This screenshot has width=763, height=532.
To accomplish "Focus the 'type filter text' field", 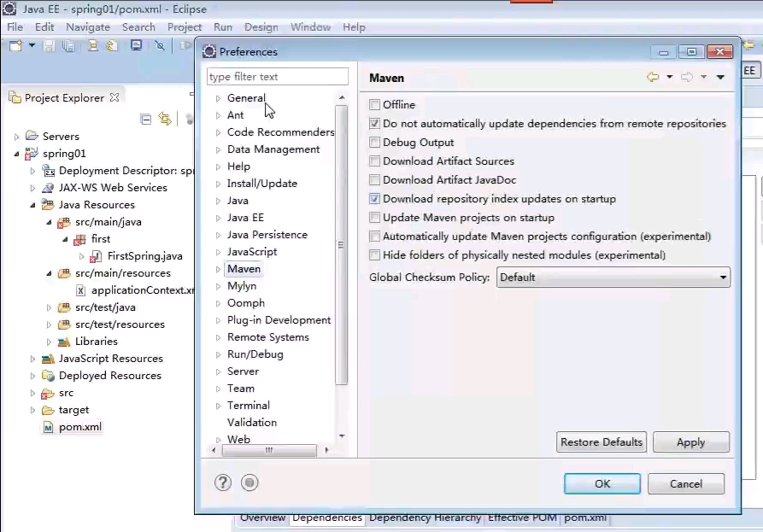I will tap(278, 77).
